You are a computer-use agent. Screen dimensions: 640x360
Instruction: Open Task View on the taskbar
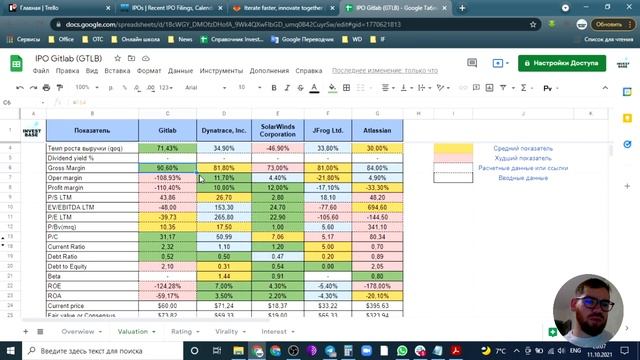coord(217,351)
